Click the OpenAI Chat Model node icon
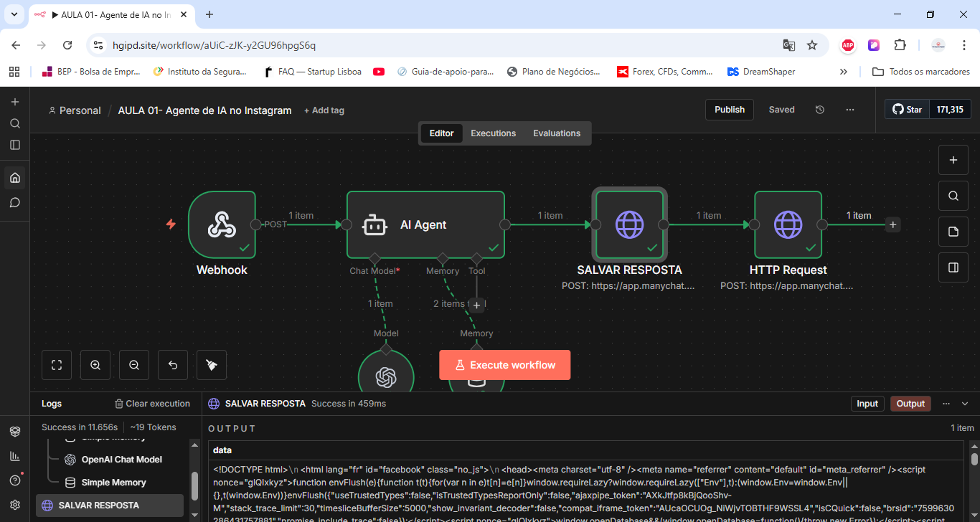980x522 pixels. 386,375
